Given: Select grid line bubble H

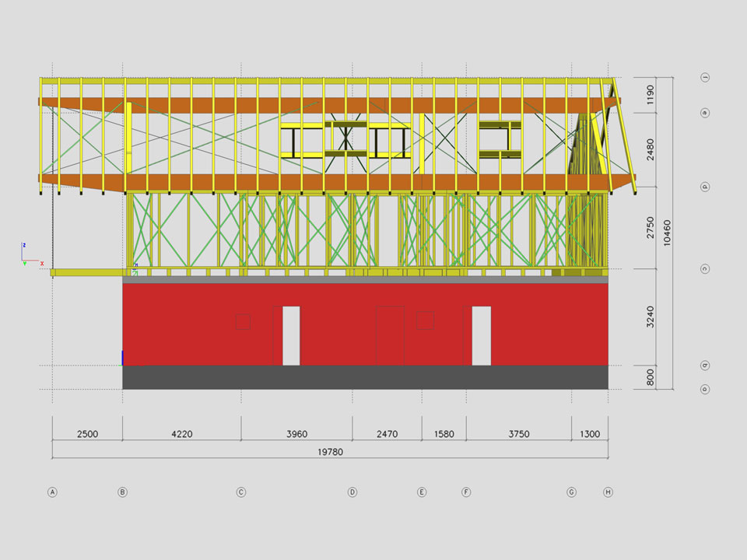Looking at the screenshot, I should (x=608, y=492).
